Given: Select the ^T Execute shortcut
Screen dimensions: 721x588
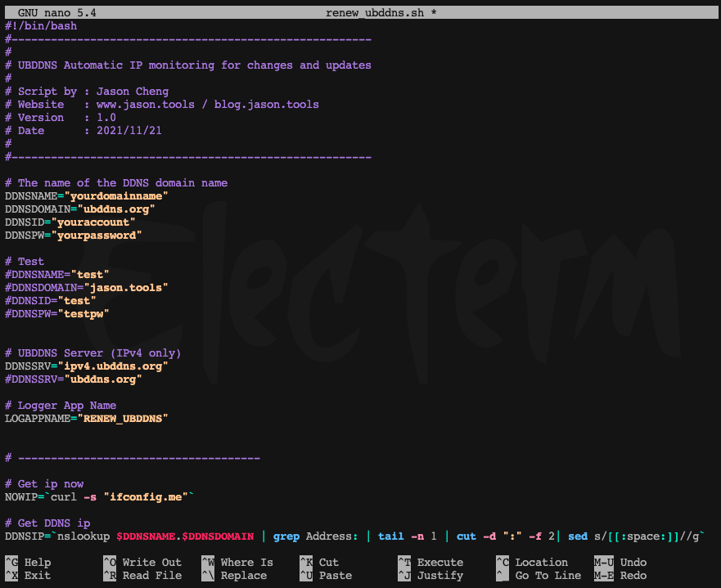Looking at the screenshot, I should pos(430,563).
